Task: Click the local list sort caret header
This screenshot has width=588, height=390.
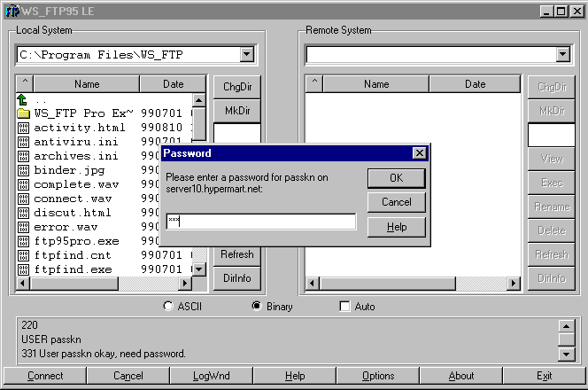Action: [25, 83]
